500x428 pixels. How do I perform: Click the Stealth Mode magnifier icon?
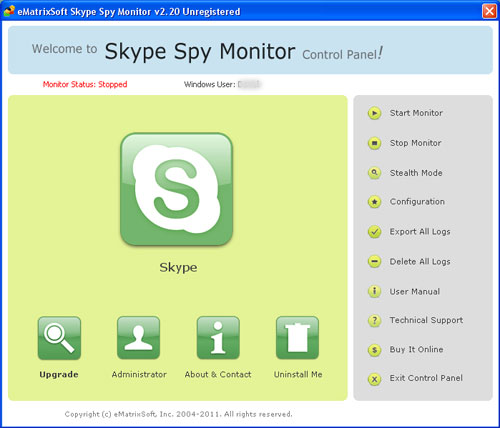tap(375, 173)
